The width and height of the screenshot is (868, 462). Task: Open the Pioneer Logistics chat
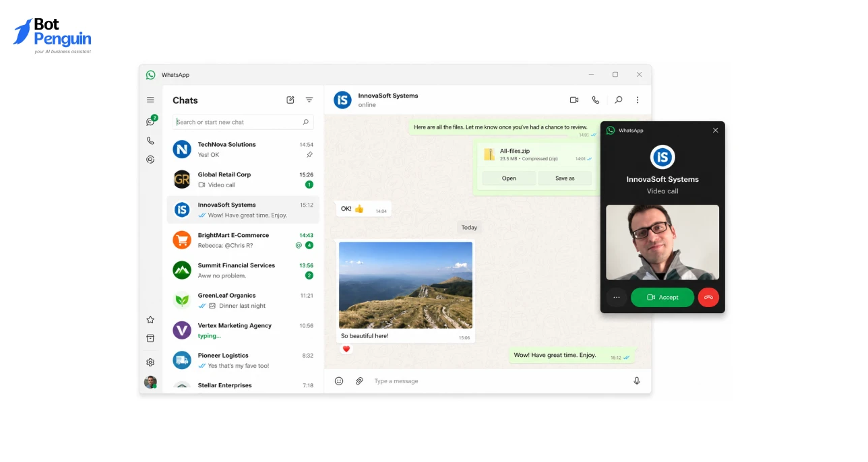click(243, 360)
